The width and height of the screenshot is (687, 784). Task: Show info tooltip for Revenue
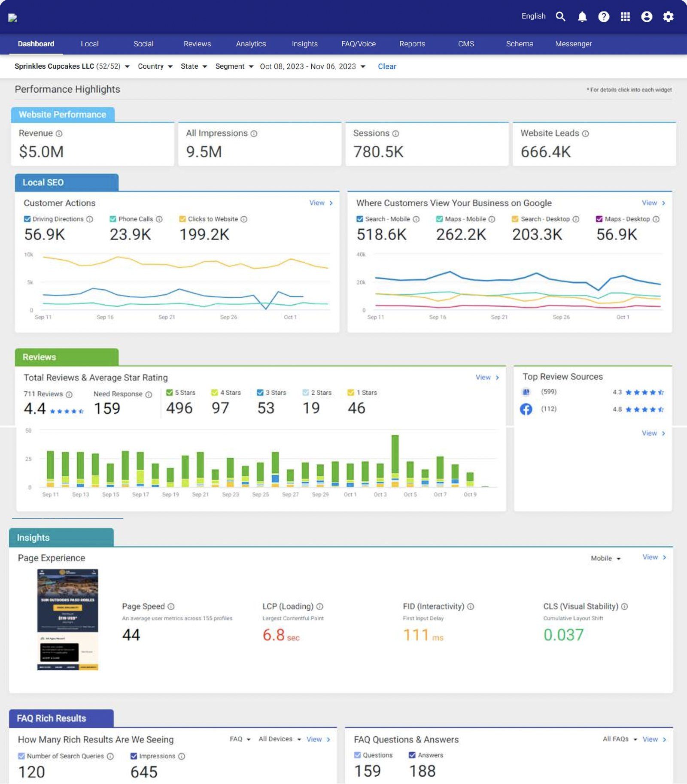pos(59,134)
